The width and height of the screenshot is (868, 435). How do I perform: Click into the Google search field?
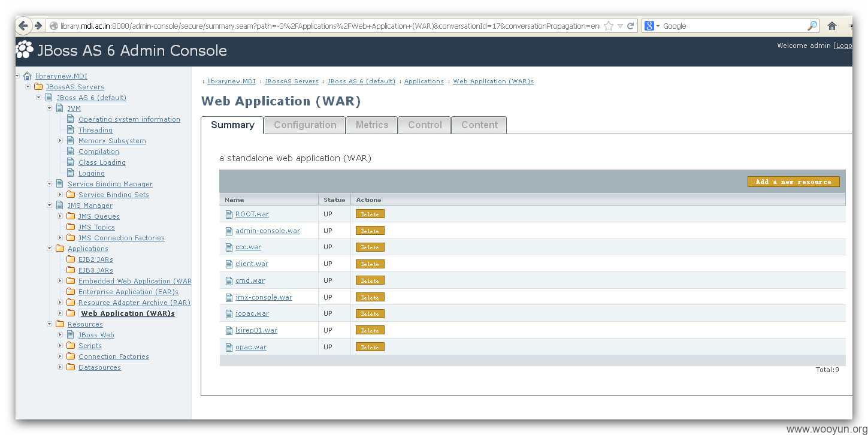tap(734, 26)
